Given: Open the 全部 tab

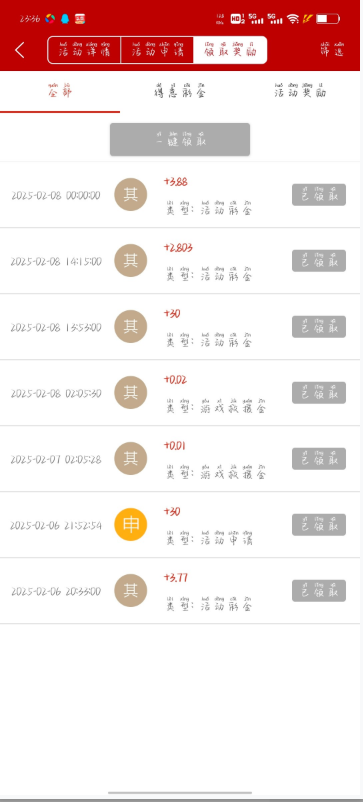Looking at the screenshot, I should (60, 92).
